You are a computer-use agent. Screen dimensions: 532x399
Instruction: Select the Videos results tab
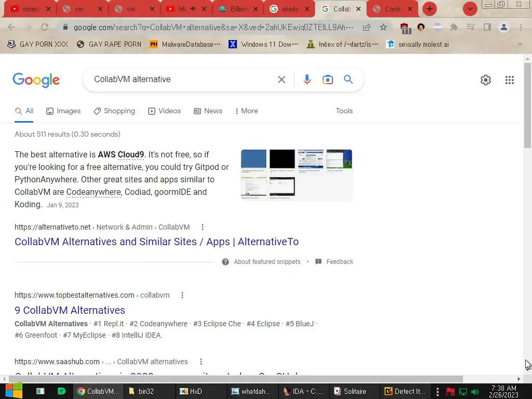(165, 111)
